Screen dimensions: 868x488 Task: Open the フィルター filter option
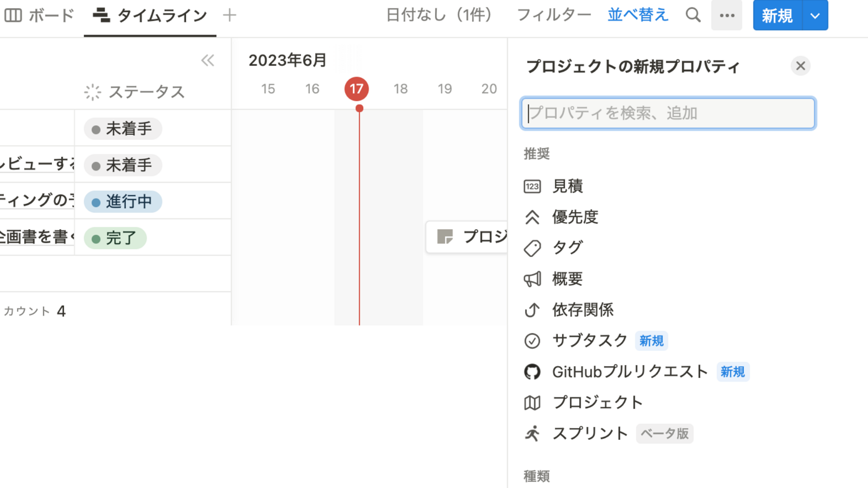(x=553, y=15)
